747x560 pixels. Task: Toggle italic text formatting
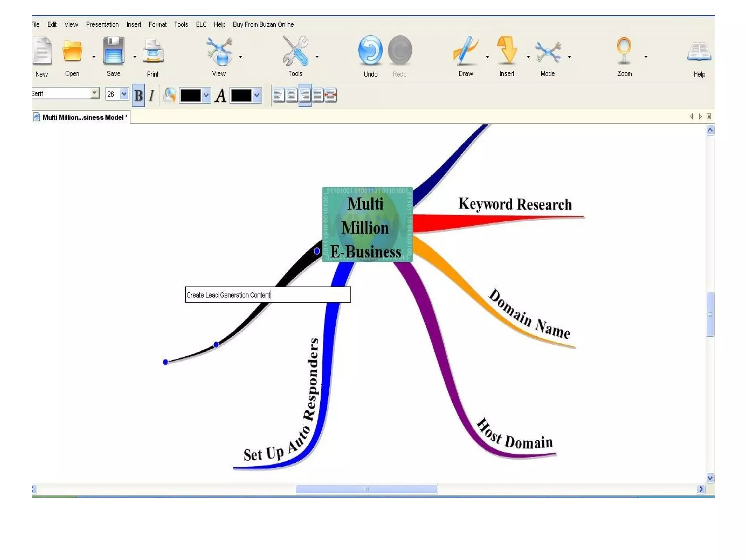[x=151, y=96]
